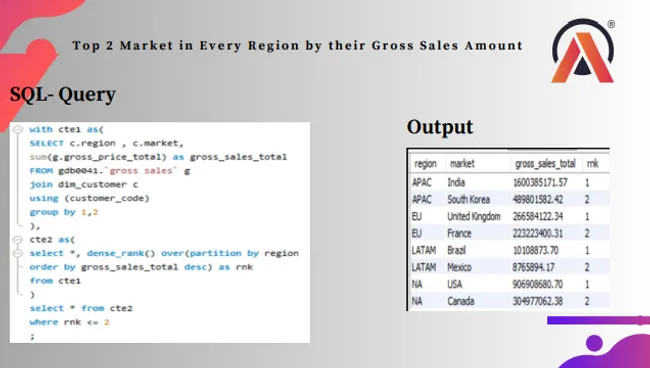650x368 pixels.
Task: Click the 'SQL- Query' heading
Action: tap(63, 95)
